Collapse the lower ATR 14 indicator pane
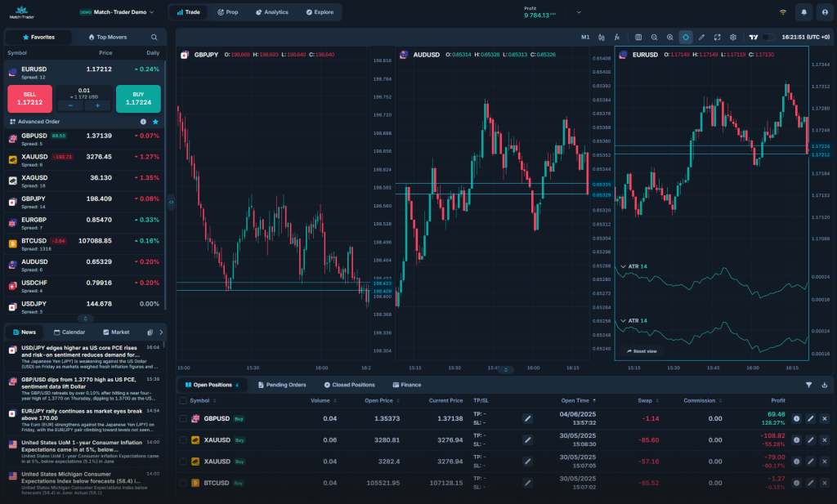Image resolution: width=837 pixels, height=504 pixels. point(623,320)
